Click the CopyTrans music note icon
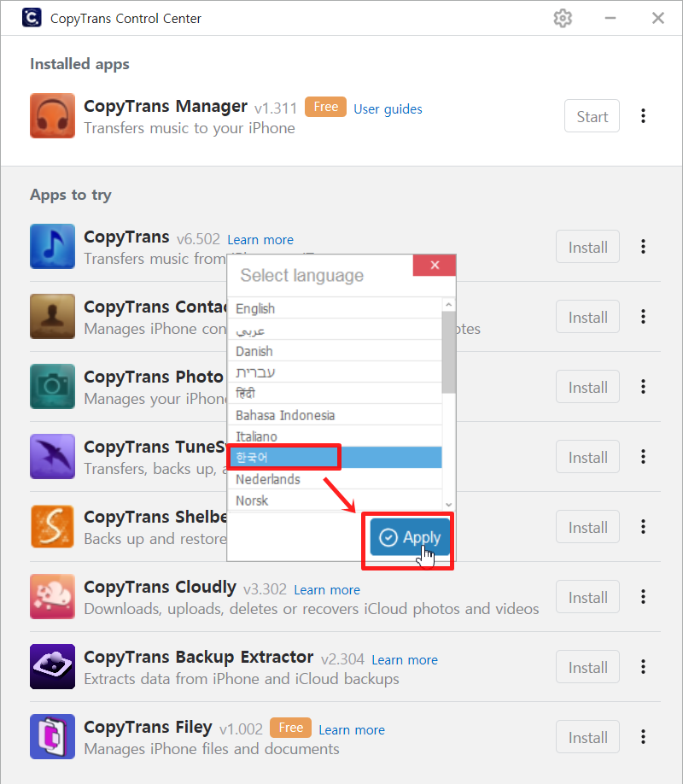This screenshot has width=683, height=784. point(52,246)
